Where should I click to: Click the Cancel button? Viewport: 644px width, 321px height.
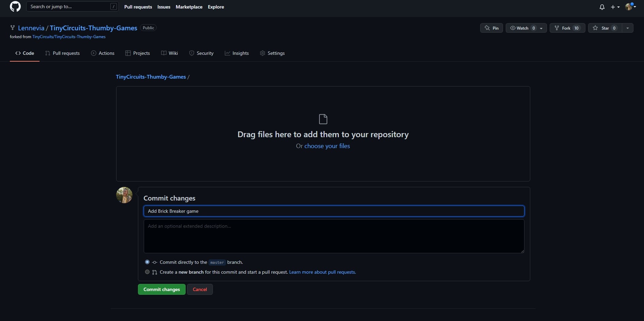pos(200,289)
